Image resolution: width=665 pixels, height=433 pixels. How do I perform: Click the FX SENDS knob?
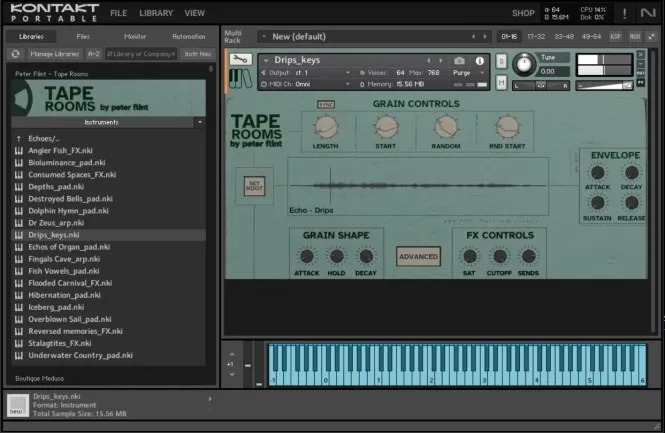(528, 256)
